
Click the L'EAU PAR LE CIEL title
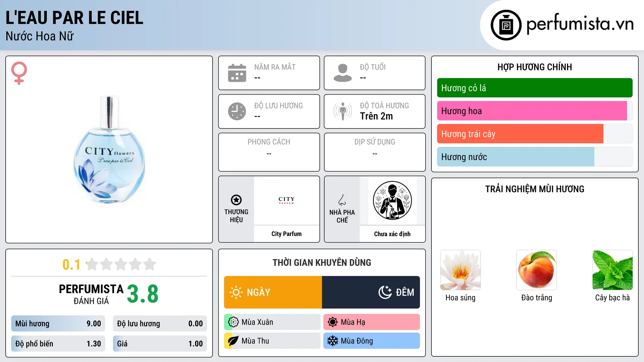pos(75,18)
